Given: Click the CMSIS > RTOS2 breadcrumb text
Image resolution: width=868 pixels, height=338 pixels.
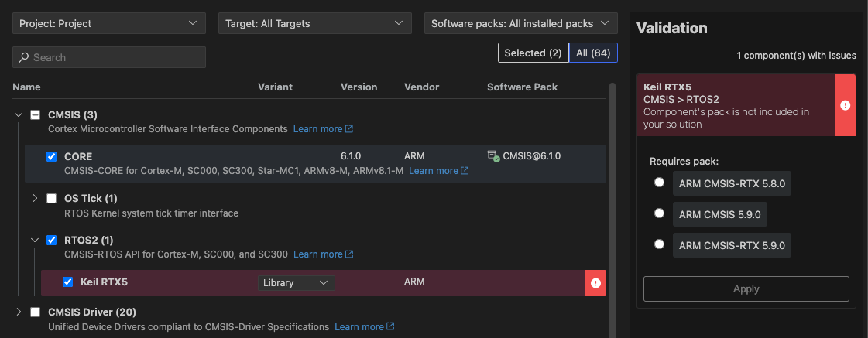Looking at the screenshot, I should pos(681,99).
